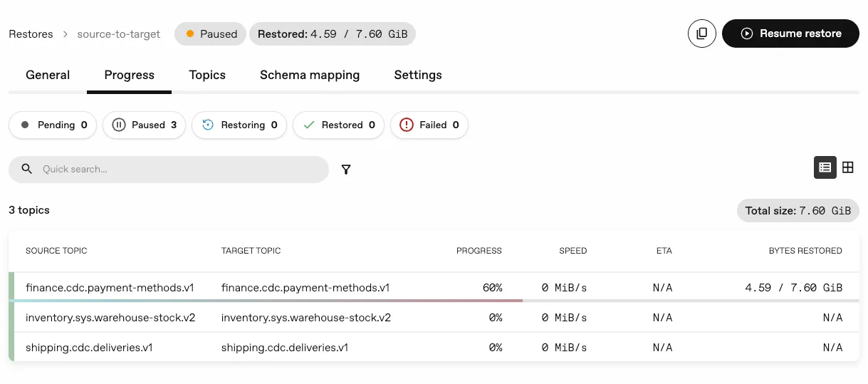The width and height of the screenshot is (868, 384).
Task: Click the magnifier icon in search bar
Action: (x=27, y=169)
